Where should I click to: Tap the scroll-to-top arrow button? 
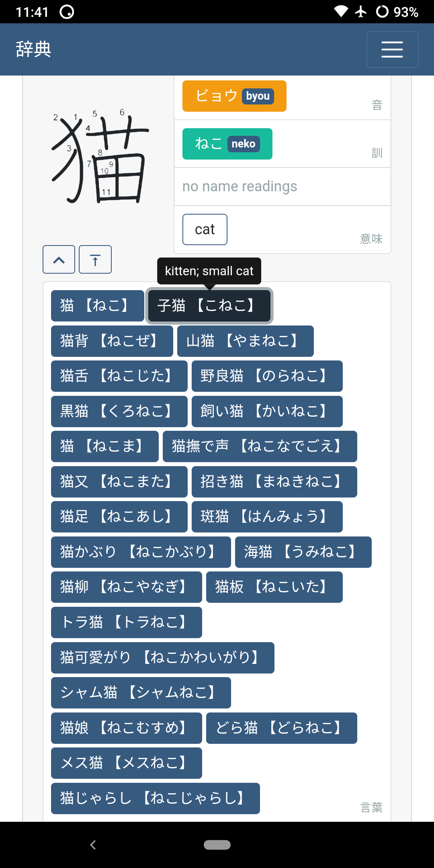[x=95, y=260]
